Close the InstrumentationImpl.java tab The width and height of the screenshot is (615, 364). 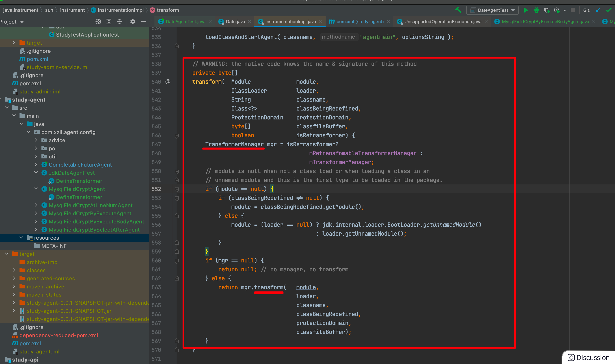click(x=321, y=22)
